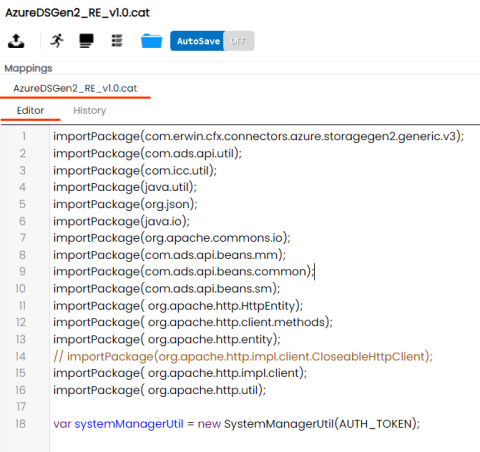Open the console monitor icon

(86, 41)
